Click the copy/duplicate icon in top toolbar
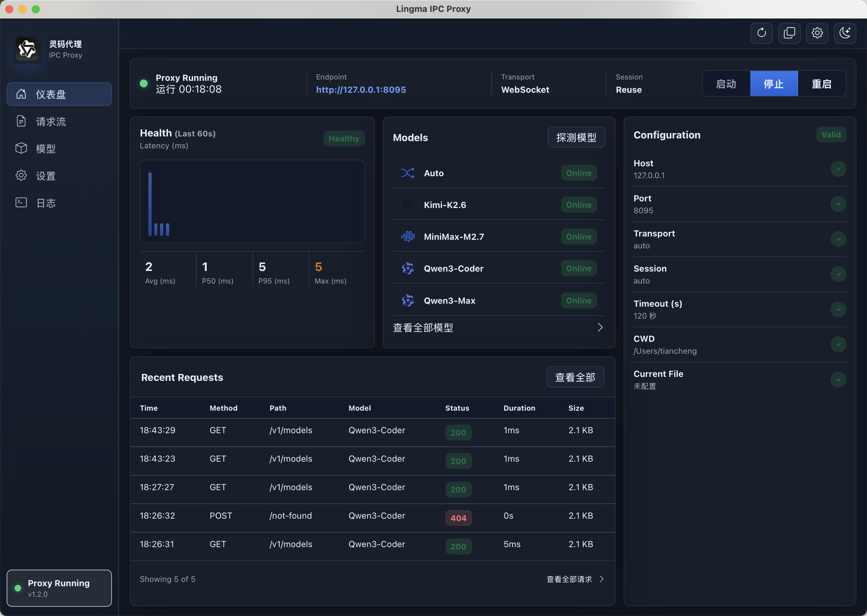Screen dimensions: 867x616 pos(789,33)
